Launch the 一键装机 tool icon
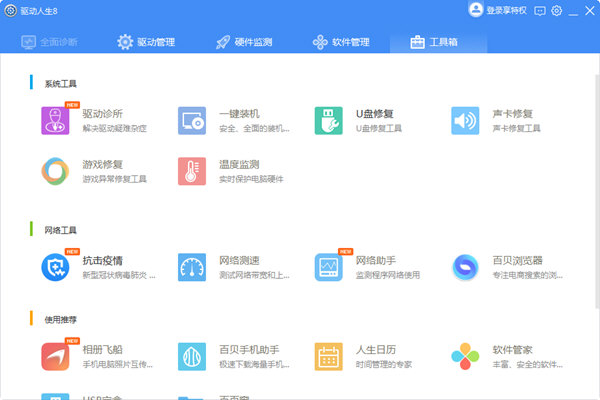The height and width of the screenshot is (400, 600). (x=192, y=121)
